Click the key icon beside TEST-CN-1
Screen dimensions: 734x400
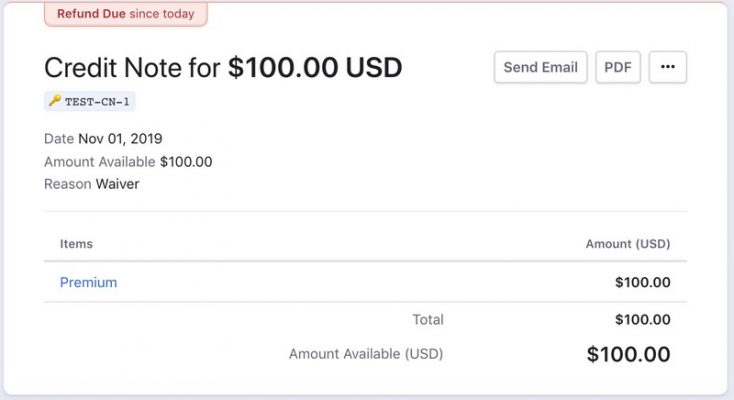(54, 101)
